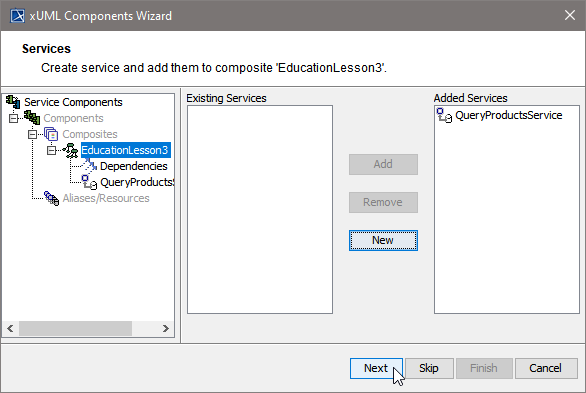The height and width of the screenshot is (393, 586).
Task: Collapse the EducationLesson3 node
Action: click(52, 150)
